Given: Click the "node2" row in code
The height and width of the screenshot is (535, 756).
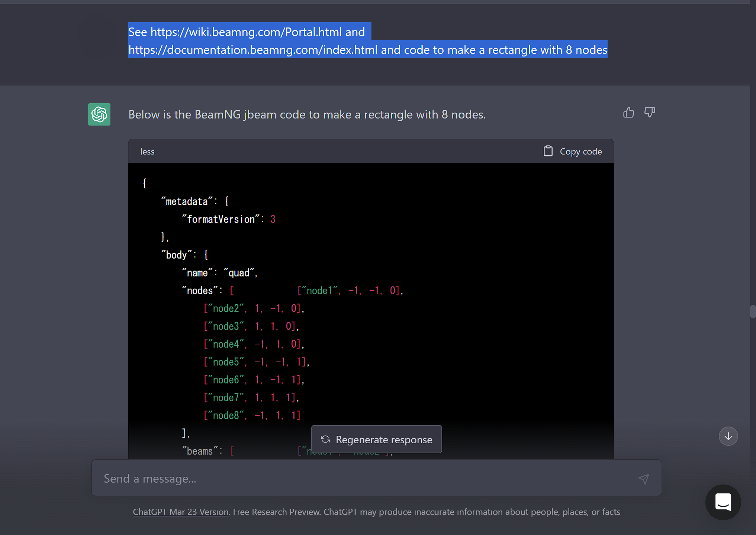Looking at the screenshot, I should [x=254, y=308].
